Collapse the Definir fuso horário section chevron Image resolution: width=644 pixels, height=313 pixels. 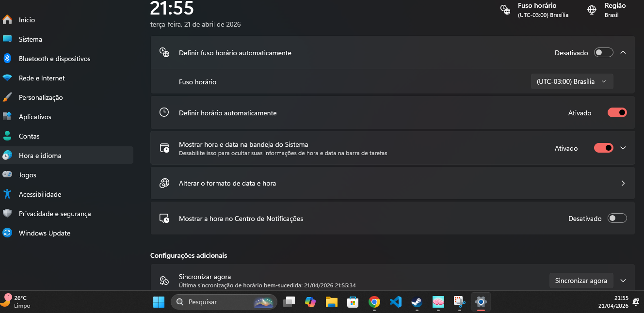pyautogui.click(x=624, y=52)
